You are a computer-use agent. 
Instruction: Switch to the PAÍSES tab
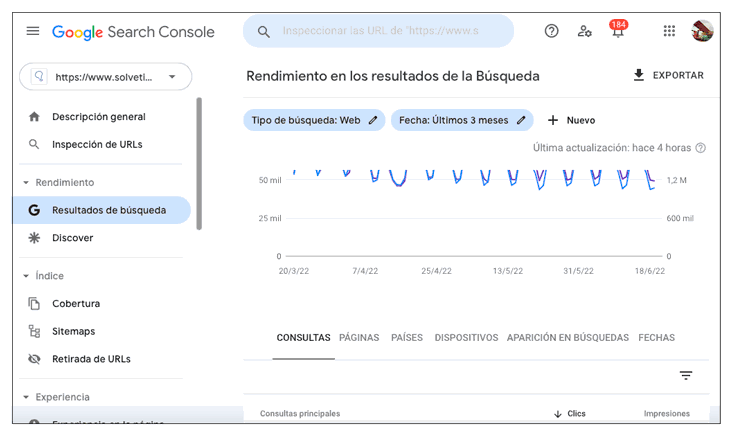407,338
